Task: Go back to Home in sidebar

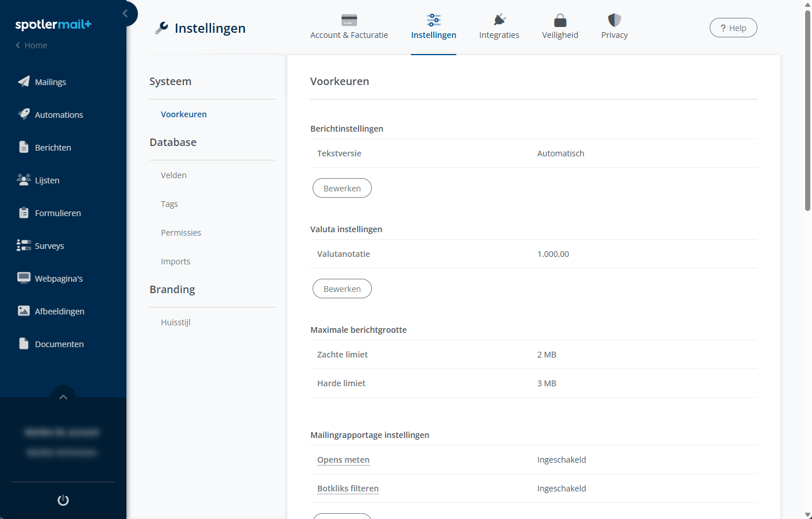Action: tap(32, 45)
